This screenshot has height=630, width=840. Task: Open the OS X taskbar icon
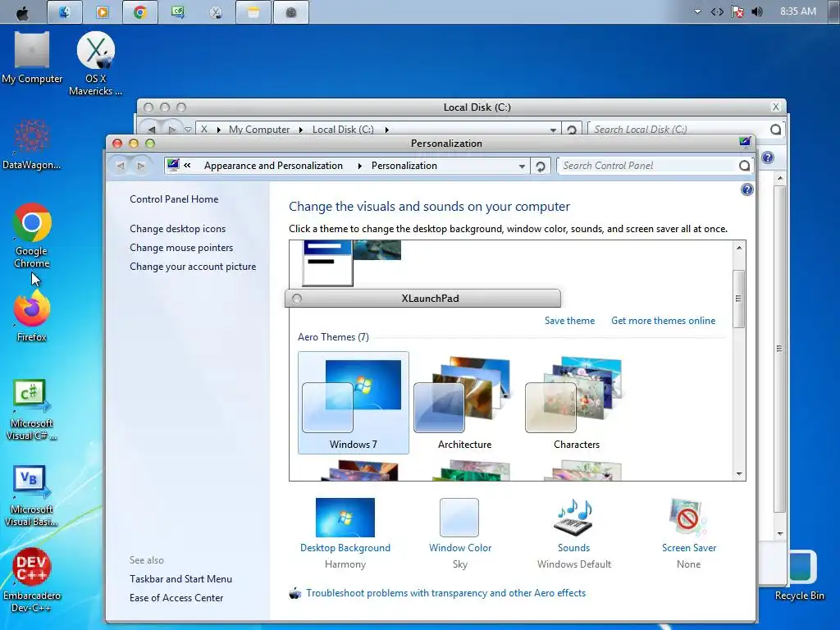[216, 11]
